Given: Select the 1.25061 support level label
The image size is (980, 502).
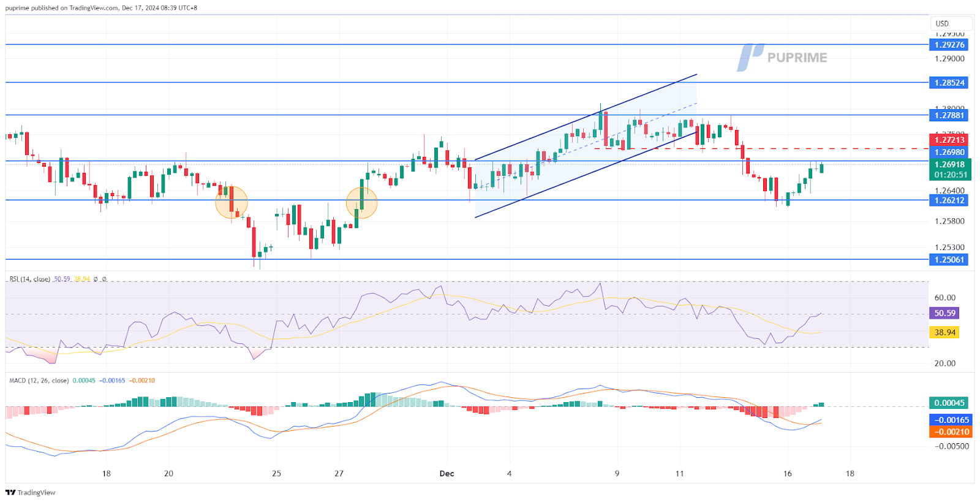Looking at the screenshot, I should tap(949, 259).
